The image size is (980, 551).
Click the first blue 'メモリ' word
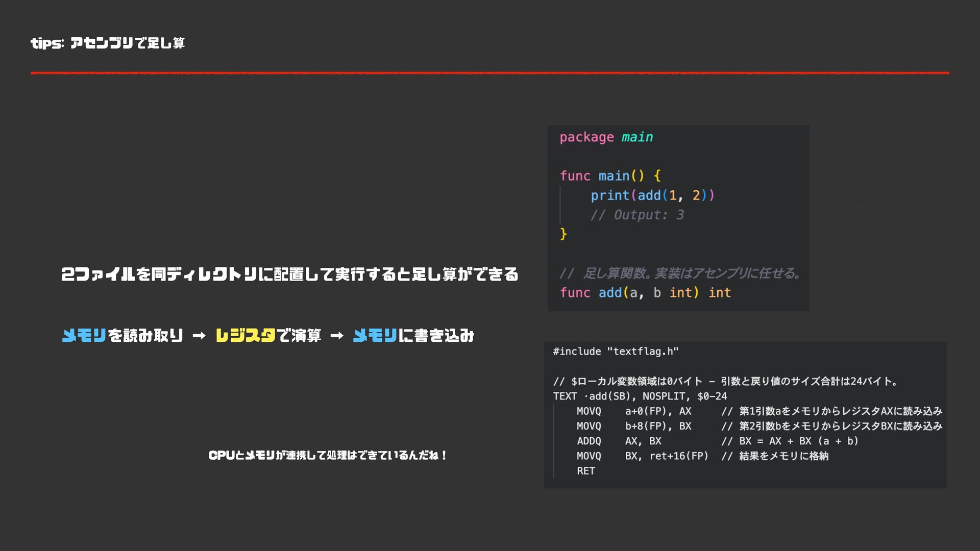click(x=84, y=336)
